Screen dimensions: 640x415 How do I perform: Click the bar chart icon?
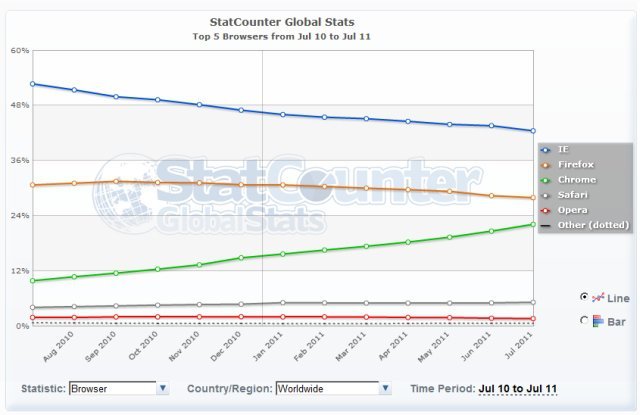coord(598,320)
